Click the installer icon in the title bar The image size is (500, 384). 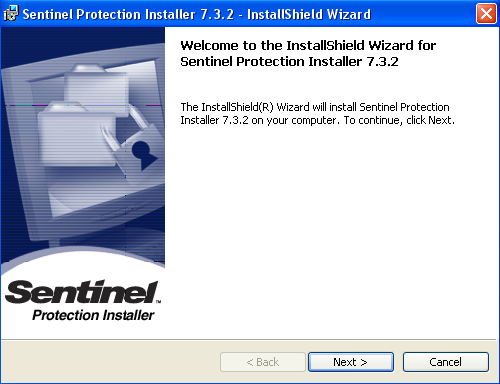click(x=10, y=13)
